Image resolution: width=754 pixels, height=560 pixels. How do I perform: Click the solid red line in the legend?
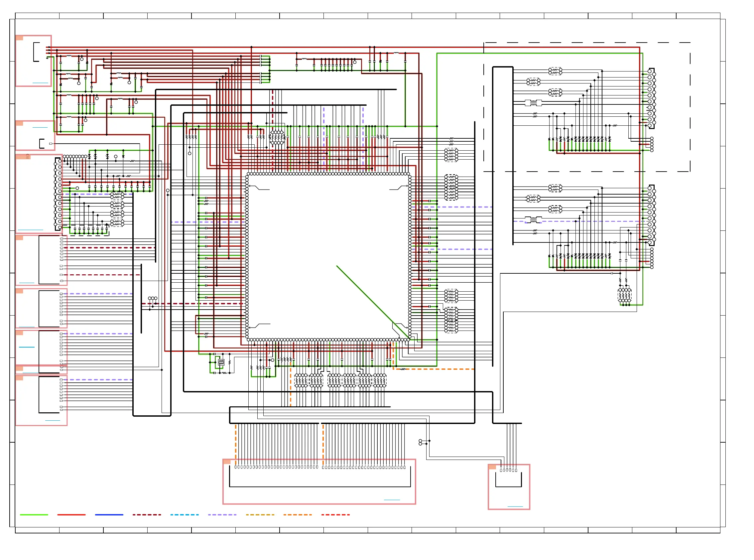point(71,514)
